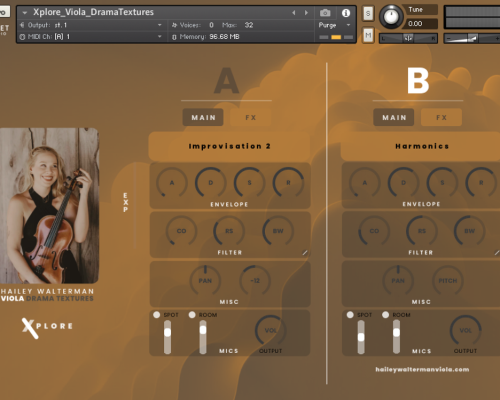Open the Improvisation 2 preset selector
Image resolution: width=500 pixels, height=400 pixels.
click(x=229, y=146)
